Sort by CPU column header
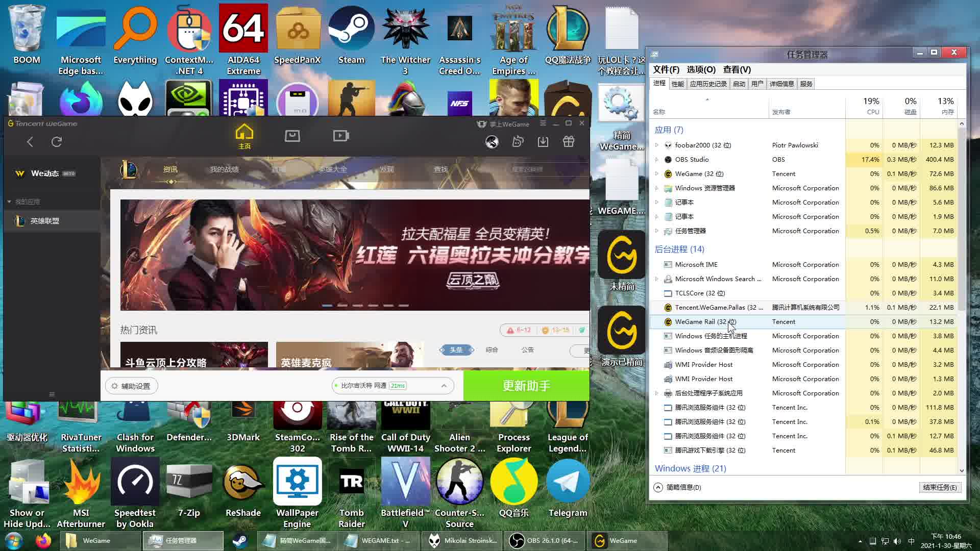 (864, 106)
